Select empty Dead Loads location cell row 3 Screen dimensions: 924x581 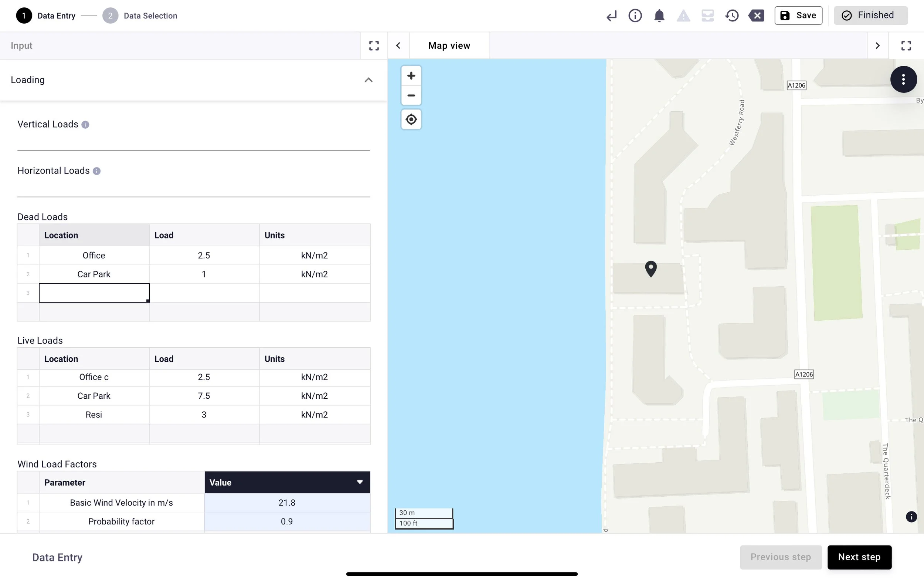pyautogui.click(x=94, y=293)
